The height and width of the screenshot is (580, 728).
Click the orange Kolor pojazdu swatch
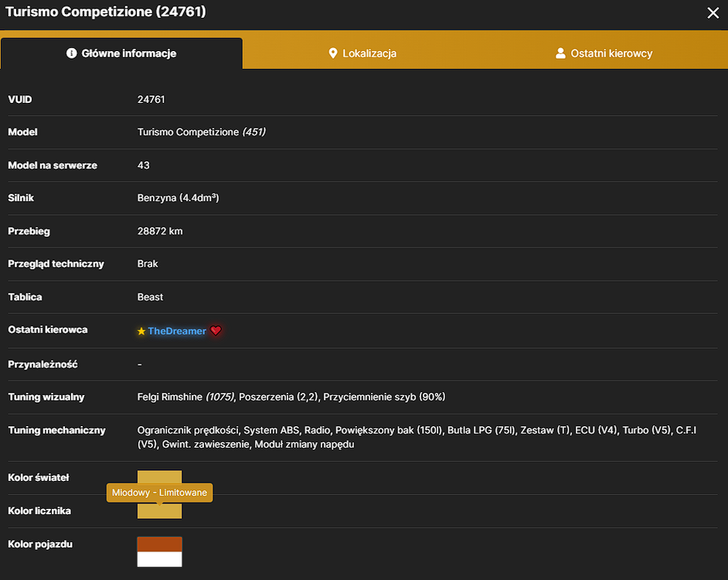tap(159, 544)
